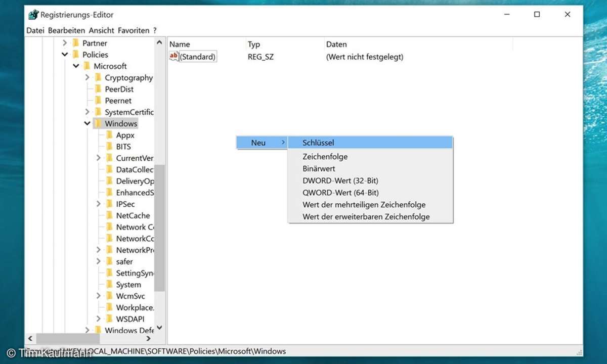Select Schlüssel in the Neu submenu
Image resolution: width=607 pixels, height=364 pixels.
click(x=370, y=143)
